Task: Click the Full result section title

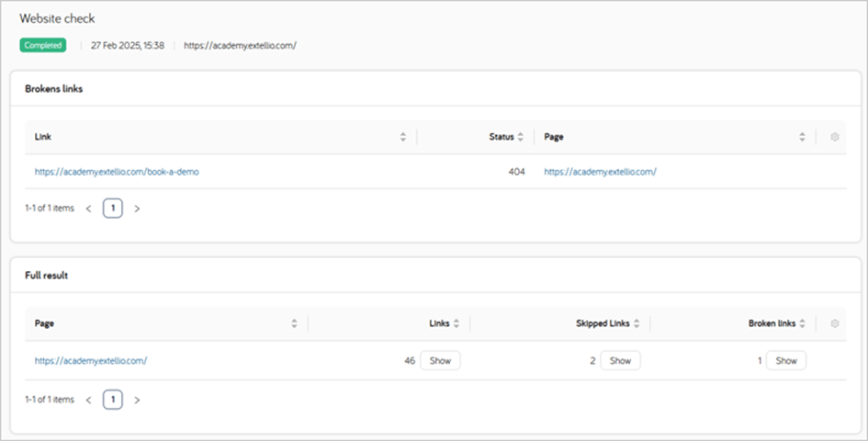Action: click(x=47, y=276)
